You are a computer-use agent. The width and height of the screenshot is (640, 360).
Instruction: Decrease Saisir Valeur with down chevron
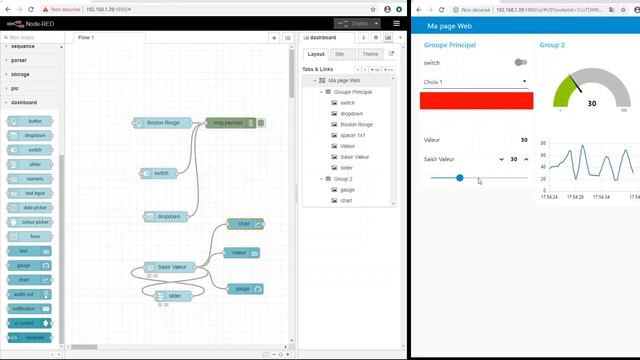501,159
